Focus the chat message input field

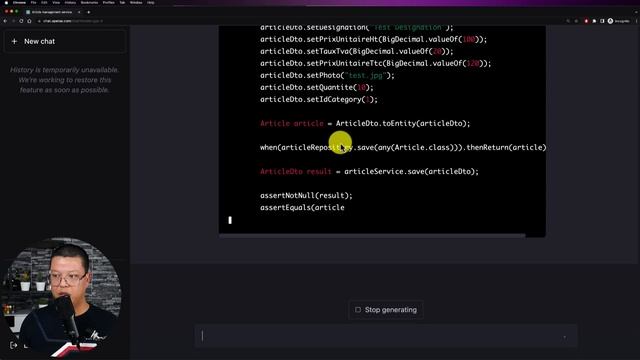(386, 336)
